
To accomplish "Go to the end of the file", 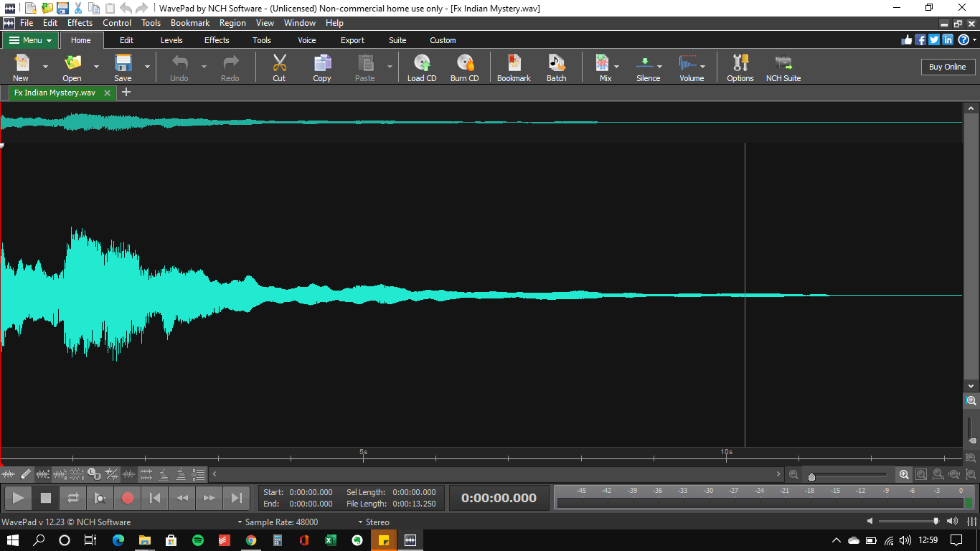I will point(237,498).
